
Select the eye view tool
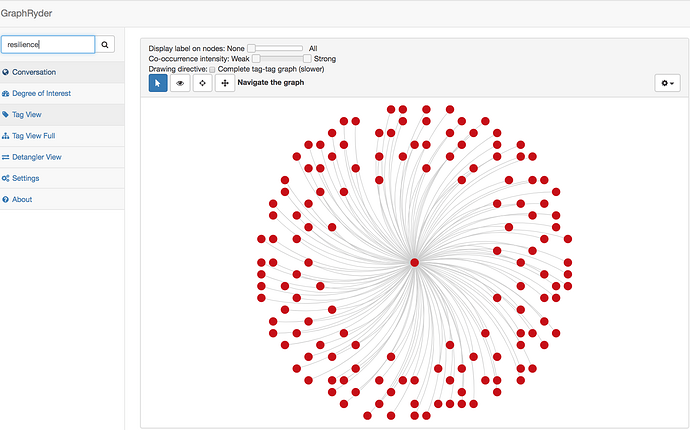(x=180, y=83)
